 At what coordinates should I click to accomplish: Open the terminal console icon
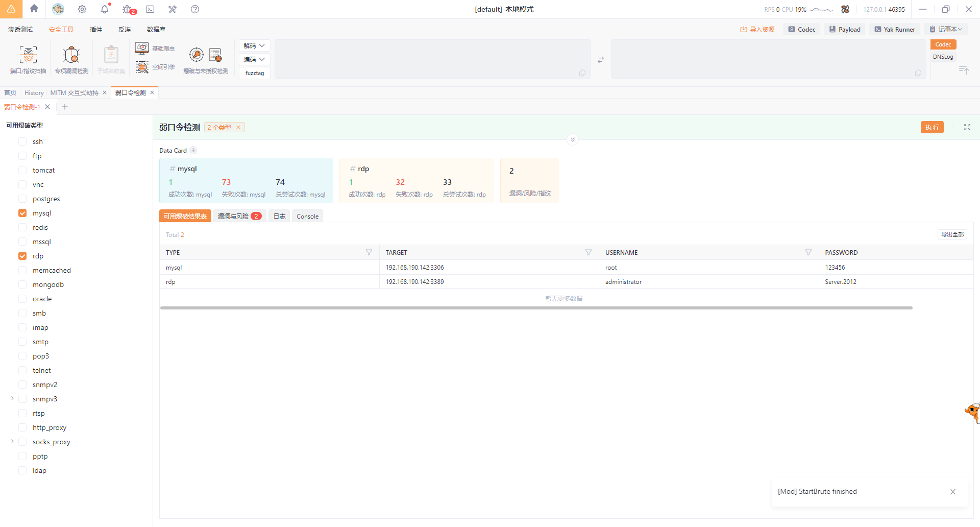150,9
